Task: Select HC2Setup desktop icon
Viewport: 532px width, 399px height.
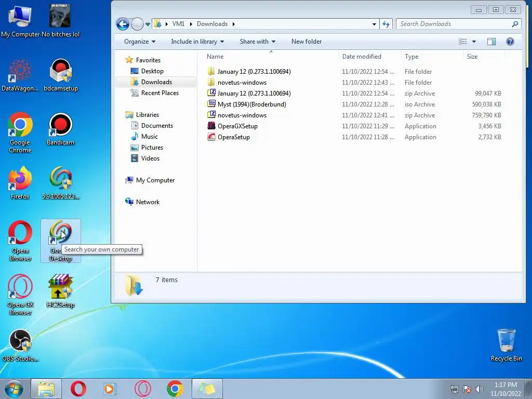Action: coord(60,291)
